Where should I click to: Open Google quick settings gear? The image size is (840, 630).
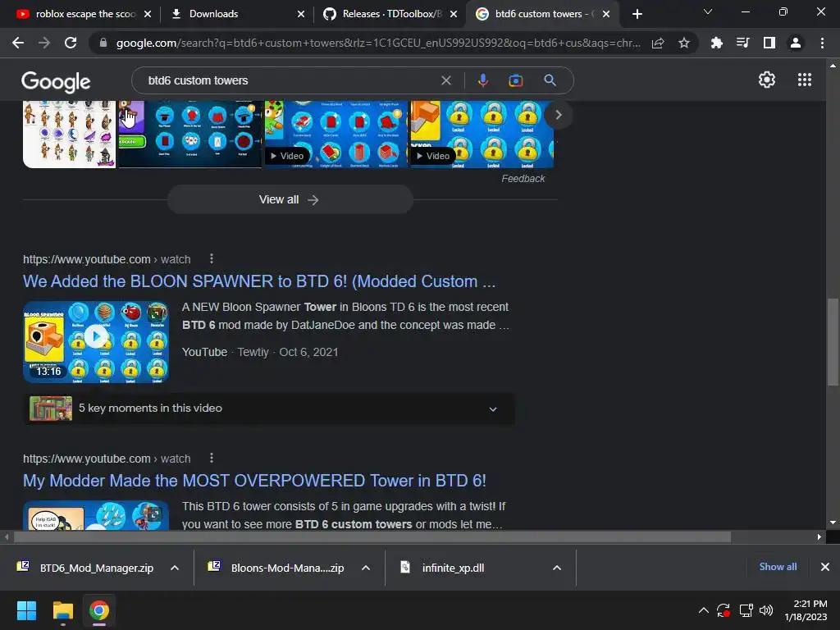(767, 80)
